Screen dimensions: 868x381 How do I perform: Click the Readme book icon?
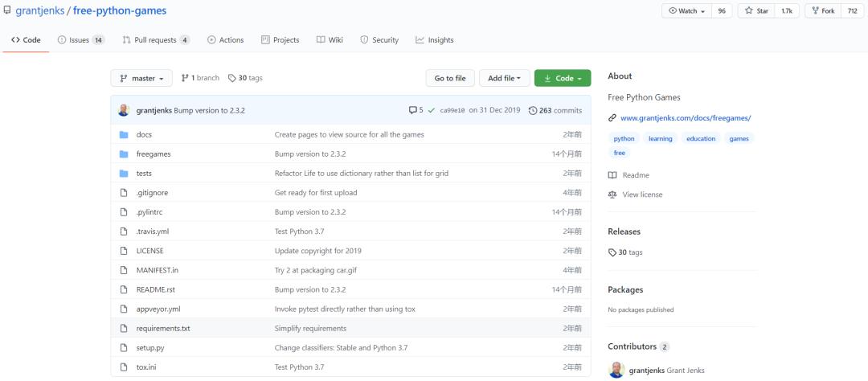612,175
